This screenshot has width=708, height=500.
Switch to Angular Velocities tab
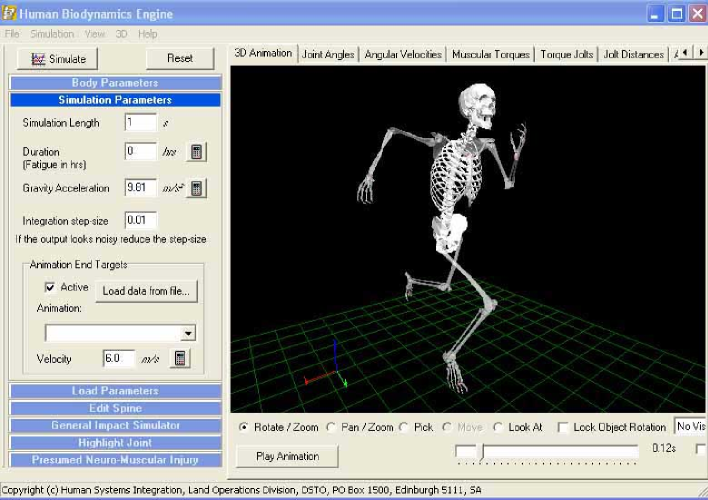click(403, 54)
